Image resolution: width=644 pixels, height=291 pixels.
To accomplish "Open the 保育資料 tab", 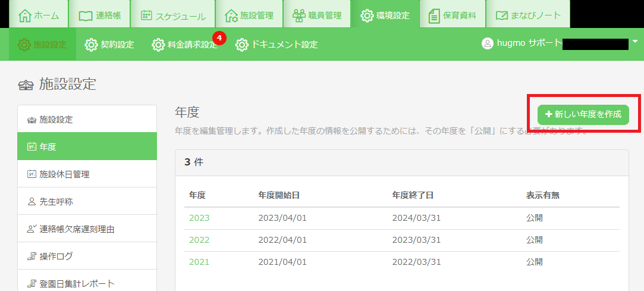I will click(452, 14).
